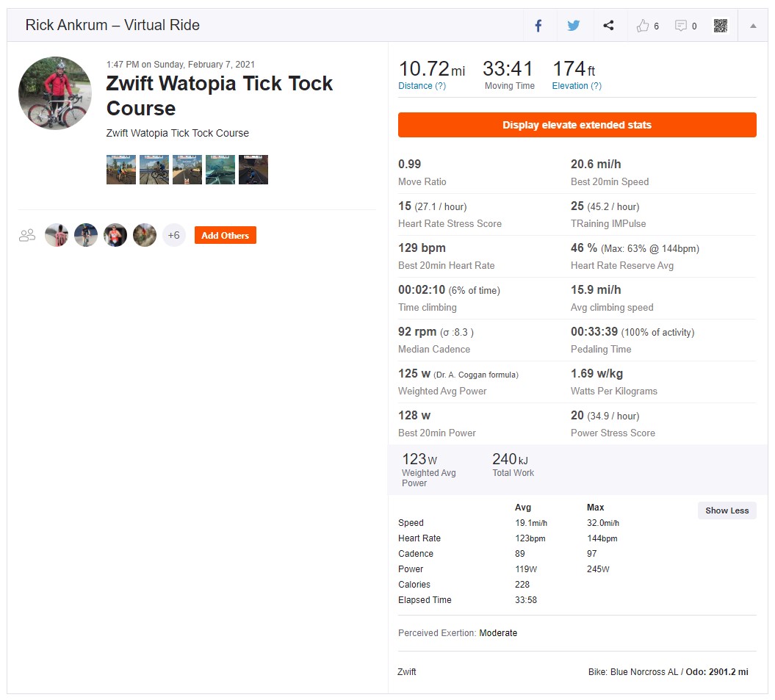Share the ride on Facebook

pyautogui.click(x=538, y=26)
